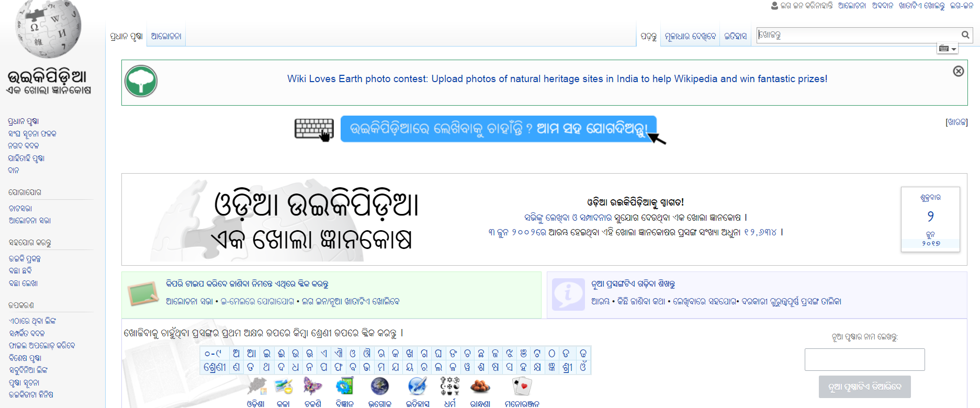Open the keyboard input method dropdown
This screenshot has width=980, height=408.
coord(947,49)
